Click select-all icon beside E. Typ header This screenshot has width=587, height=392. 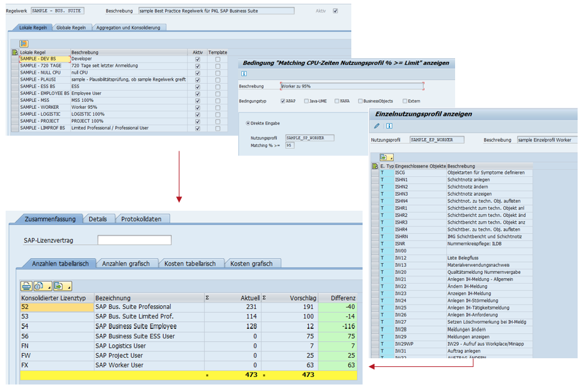coord(374,166)
